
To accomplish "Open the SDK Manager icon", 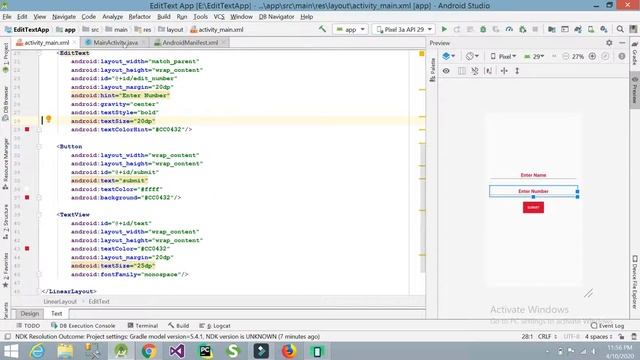I will [x=604, y=29].
